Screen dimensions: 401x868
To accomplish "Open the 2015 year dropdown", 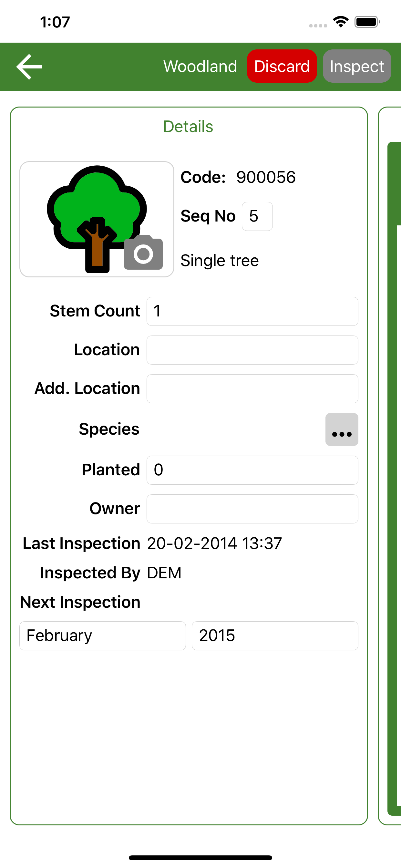I will (275, 635).
